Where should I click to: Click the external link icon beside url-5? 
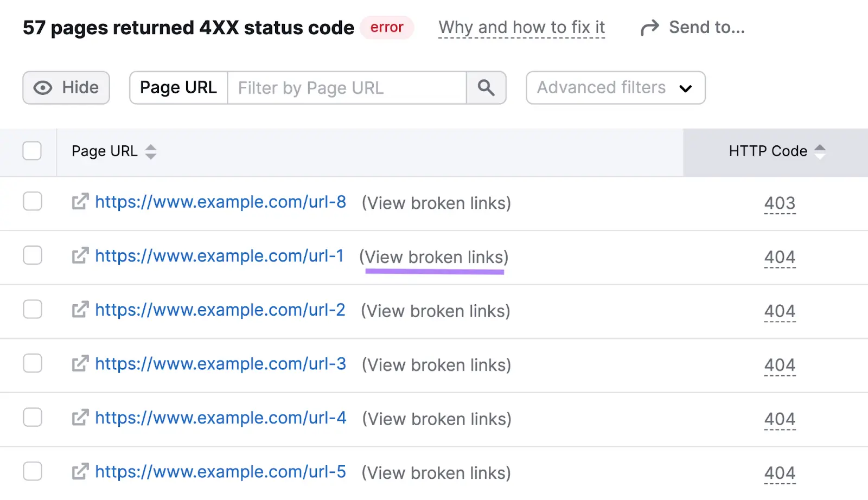click(x=79, y=471)
